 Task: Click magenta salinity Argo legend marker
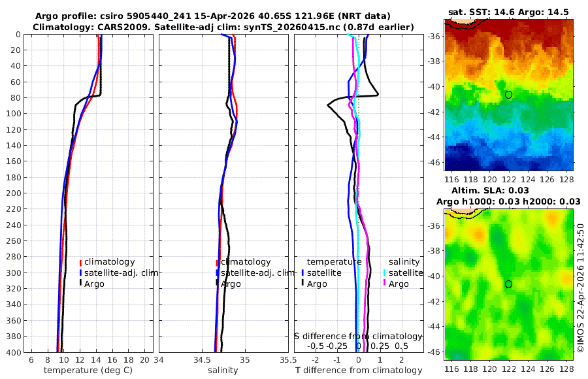[384, 283]
